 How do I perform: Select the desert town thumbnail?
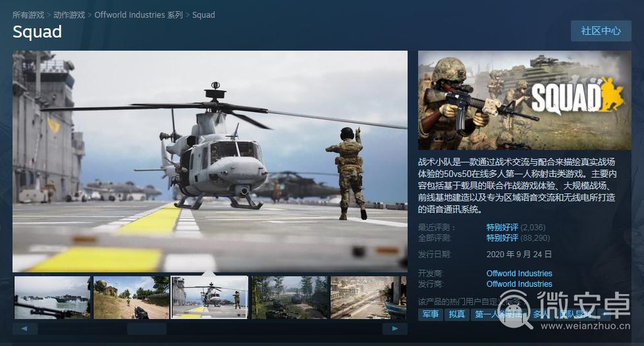click(368, 297)
